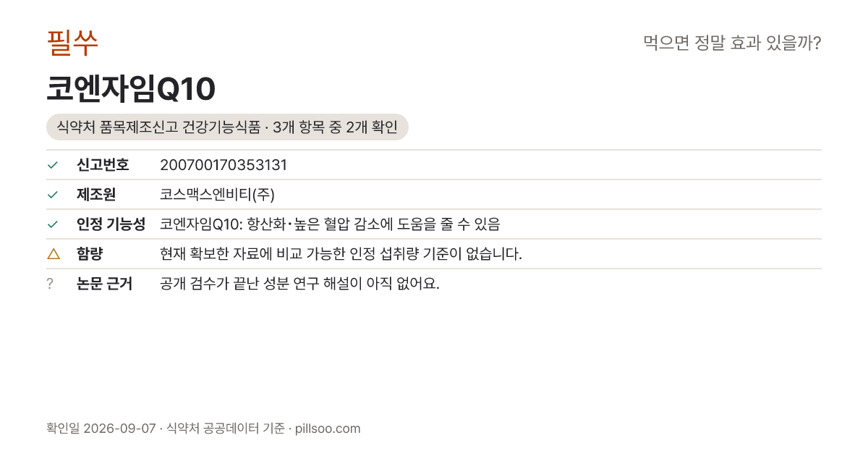Click the 필쑤 brand logo
The image size is (868, 456).
coord(72,43)
